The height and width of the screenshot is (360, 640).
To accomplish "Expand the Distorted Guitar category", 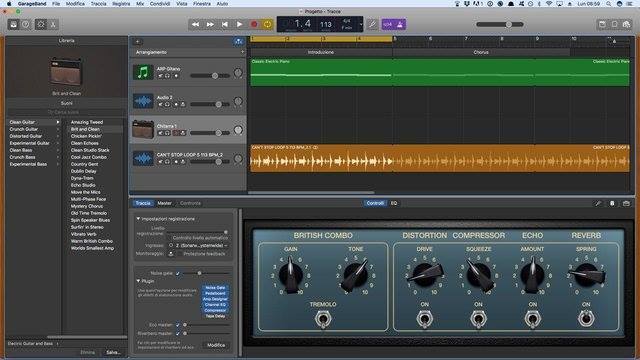I will pyautogui.click(x=58, y=136).
